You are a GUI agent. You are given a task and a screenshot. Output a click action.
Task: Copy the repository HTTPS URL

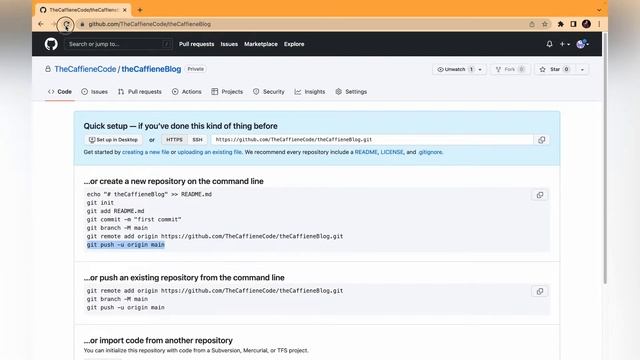tap(542, 140)
